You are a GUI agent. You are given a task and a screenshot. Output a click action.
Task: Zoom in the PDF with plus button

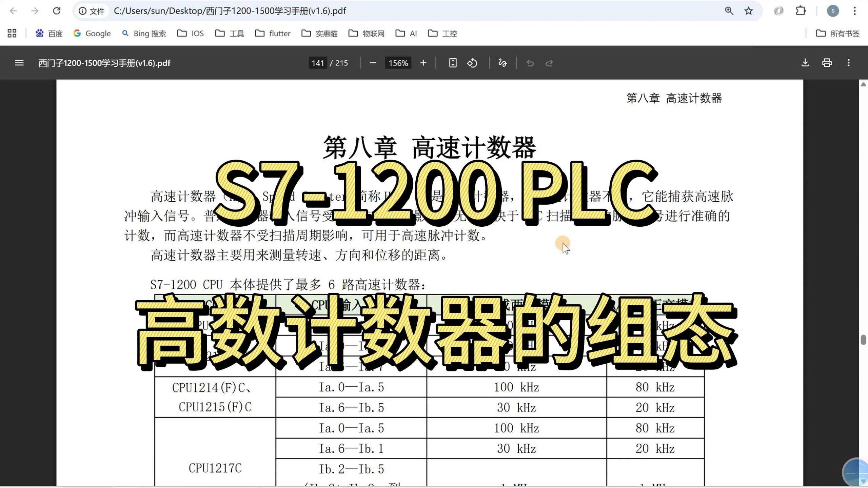click(x=423, y=63)
